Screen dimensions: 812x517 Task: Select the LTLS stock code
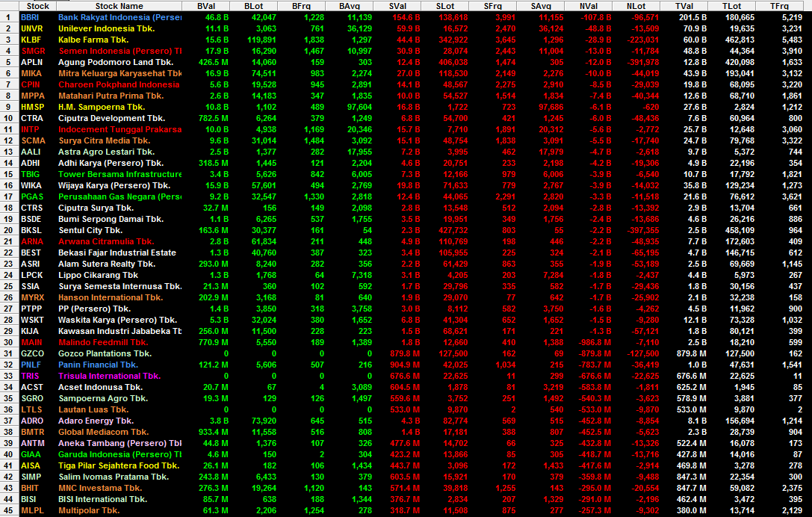[31, 409]
